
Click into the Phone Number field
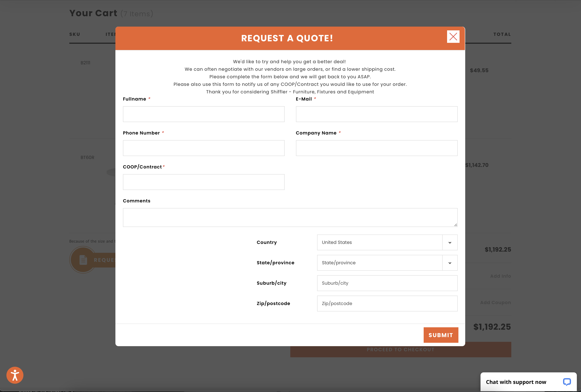click(x=203, y=148)
